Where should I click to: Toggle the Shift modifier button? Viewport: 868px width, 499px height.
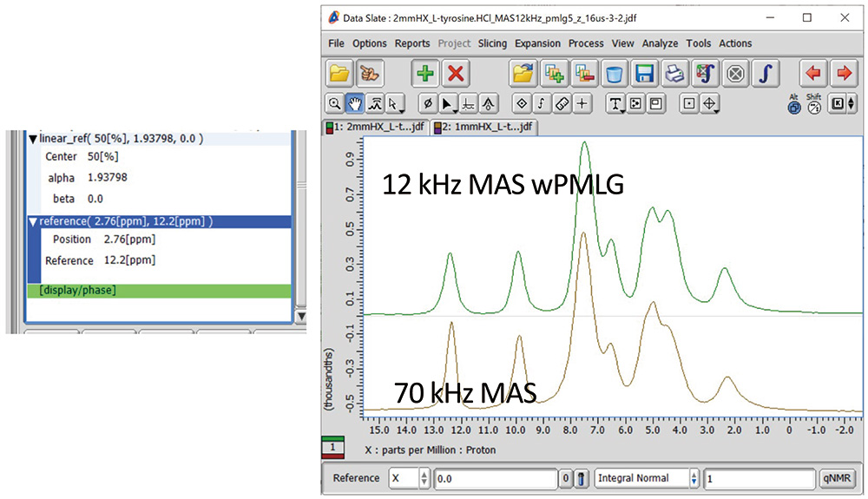(x=813, y=105)
